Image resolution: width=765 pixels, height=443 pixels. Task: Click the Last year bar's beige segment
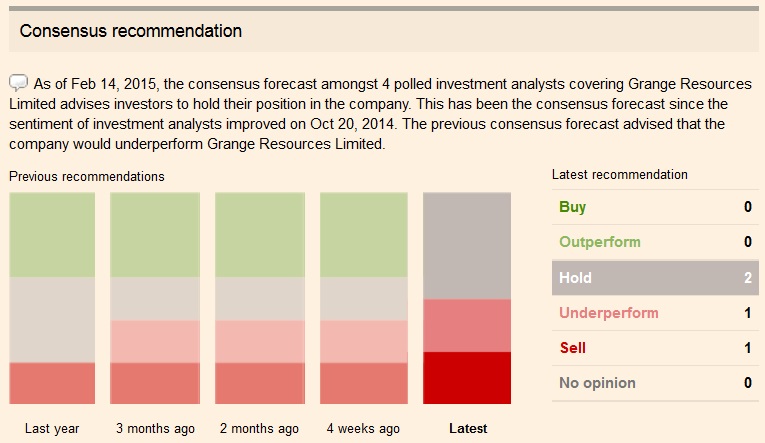click(x=52, y=319)
